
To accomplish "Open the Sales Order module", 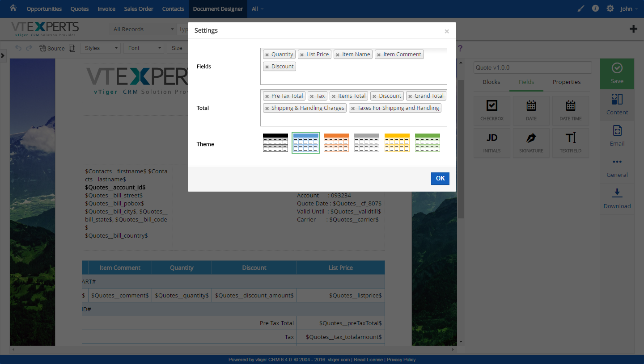I will point(139,9).
